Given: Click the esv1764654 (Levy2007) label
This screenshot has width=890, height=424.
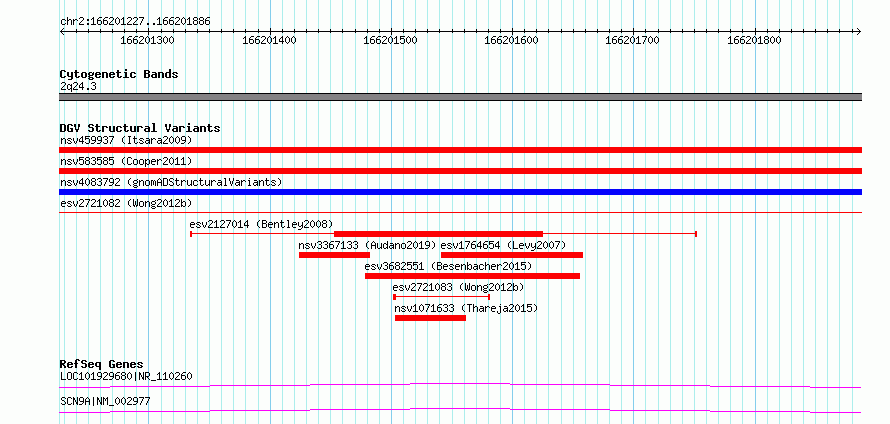Looking at the screenshot, I should click(x=503, y=245).
